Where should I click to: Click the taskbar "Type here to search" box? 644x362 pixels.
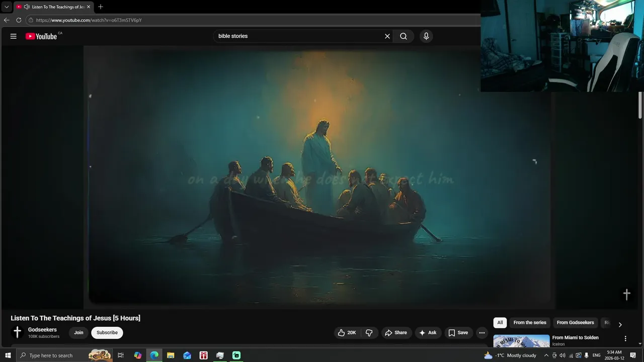64,355
